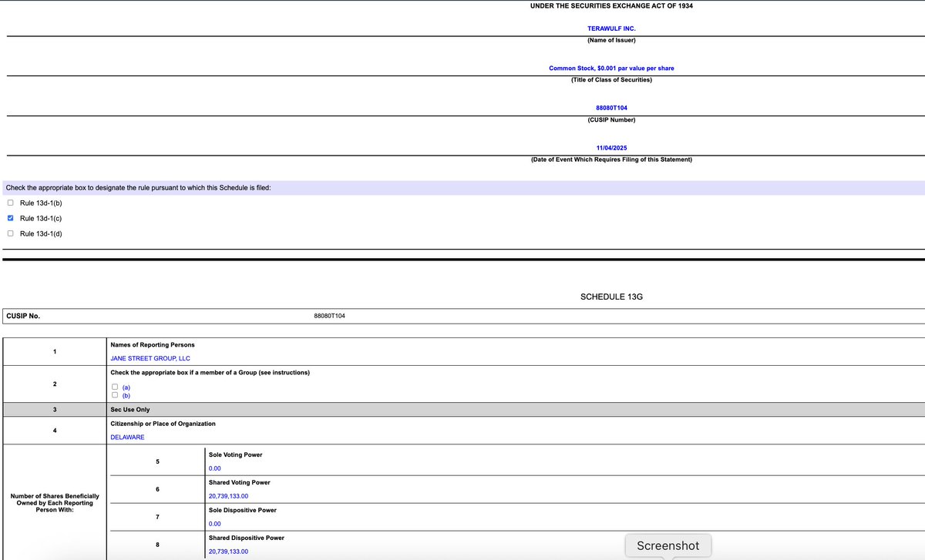Click Shared Dispositive Power value 20,739,133.00

[228, 552]
